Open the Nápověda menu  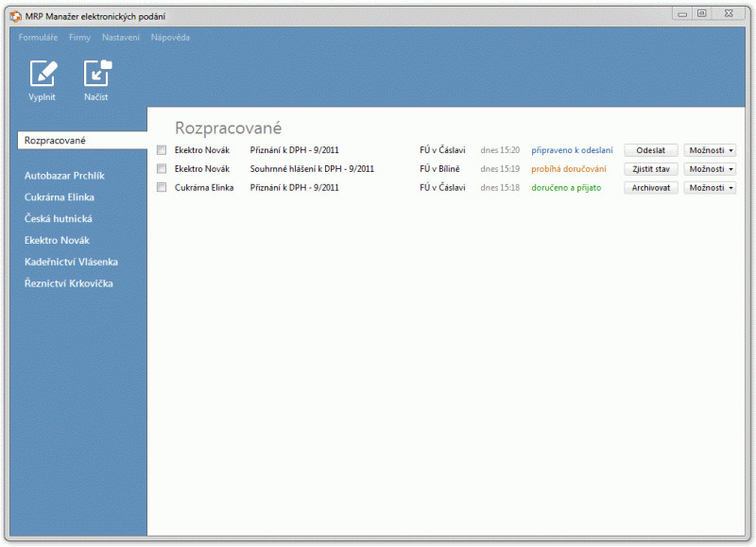tap(170, 38)
